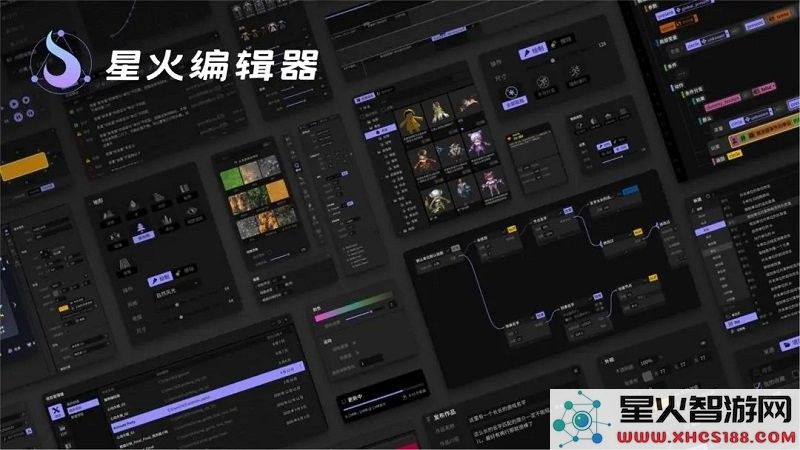The width and height of the screenshot is (800, 450).
Task: Click the small purple 绘制 button in the small tools panel
Action: tap(604, 145)
